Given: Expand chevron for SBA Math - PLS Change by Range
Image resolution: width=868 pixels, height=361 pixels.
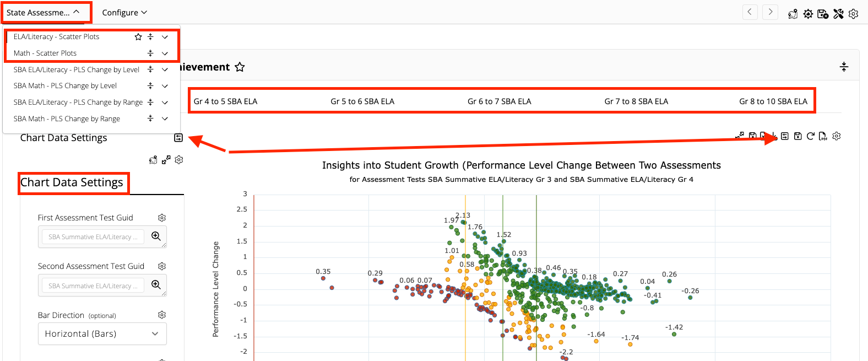Looking at the screenshot, I should tap(165, 119).
